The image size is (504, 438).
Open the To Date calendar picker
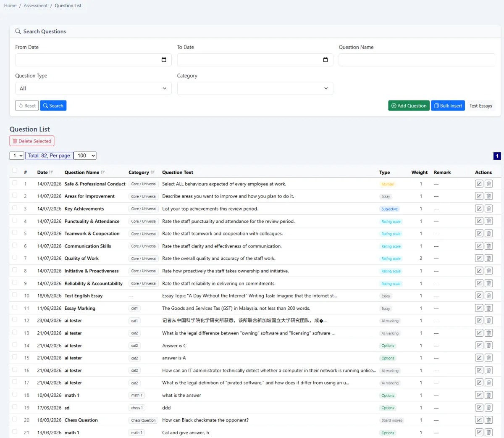click(325, 60)
